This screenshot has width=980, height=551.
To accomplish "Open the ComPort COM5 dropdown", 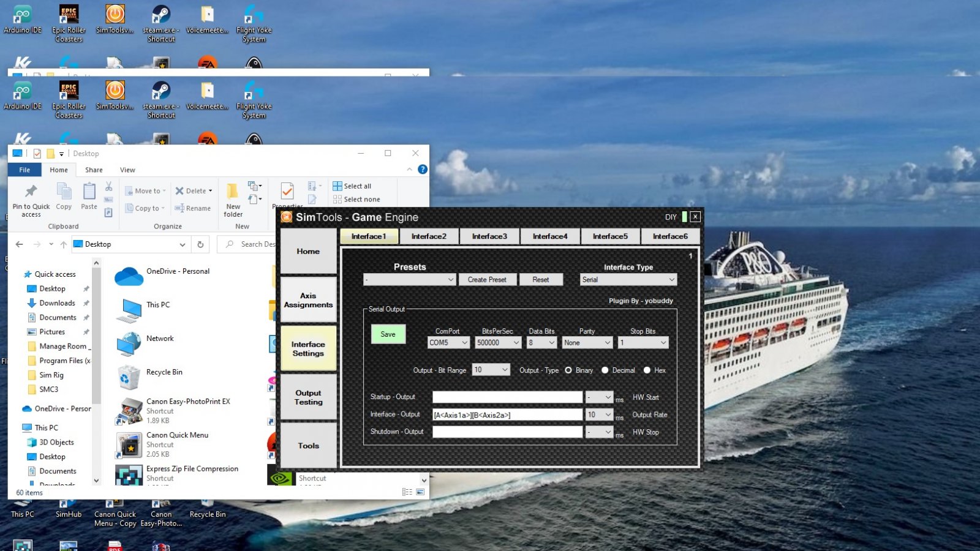I will point(448,343).
